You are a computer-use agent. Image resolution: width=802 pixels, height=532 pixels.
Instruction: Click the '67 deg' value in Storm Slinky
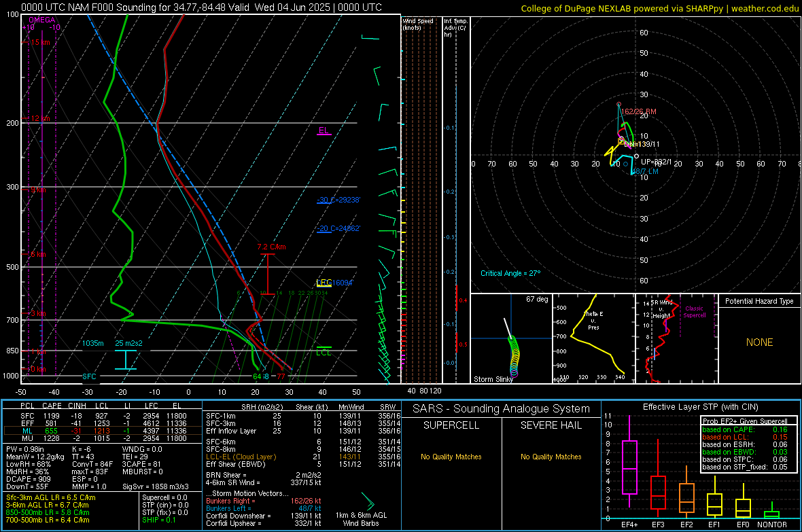pos(537,299)
